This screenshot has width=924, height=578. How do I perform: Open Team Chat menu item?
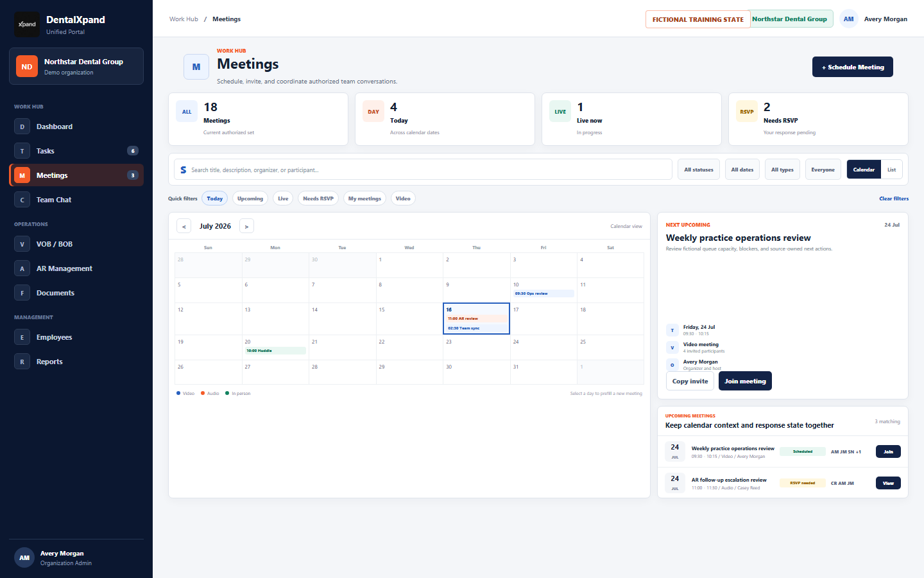[76, 200]
